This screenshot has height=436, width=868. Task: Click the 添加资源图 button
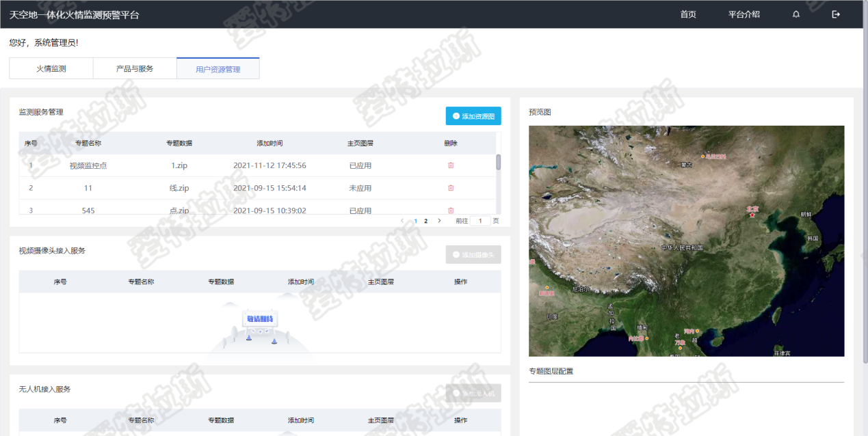click(473, 116)
